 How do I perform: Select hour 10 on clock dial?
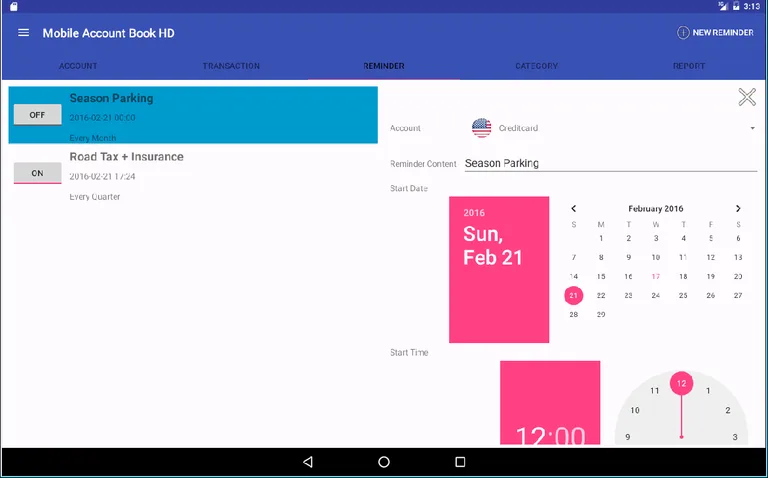point(635,410)
